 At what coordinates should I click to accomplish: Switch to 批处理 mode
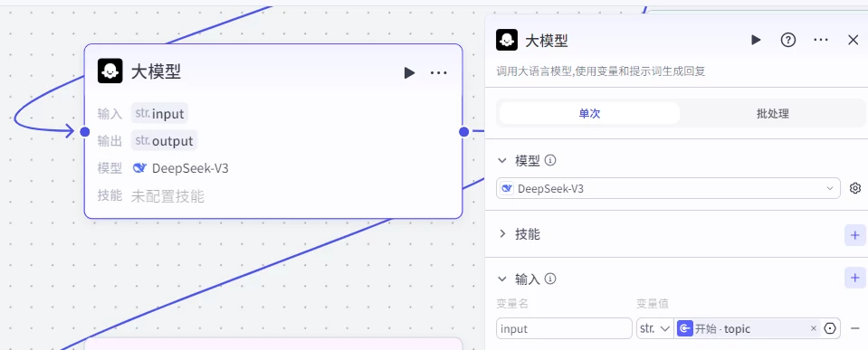[x=772, y=113]
